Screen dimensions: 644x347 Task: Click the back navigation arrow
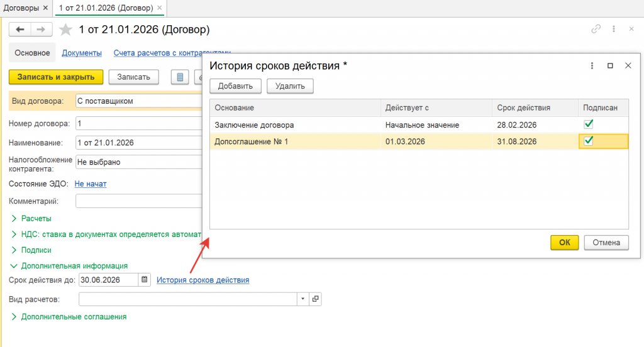(21, 30)
